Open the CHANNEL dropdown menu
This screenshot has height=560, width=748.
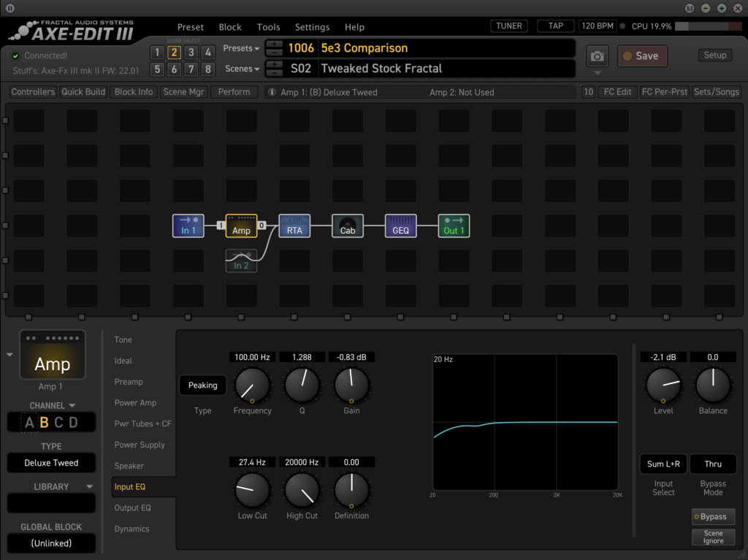coord(52,405)
